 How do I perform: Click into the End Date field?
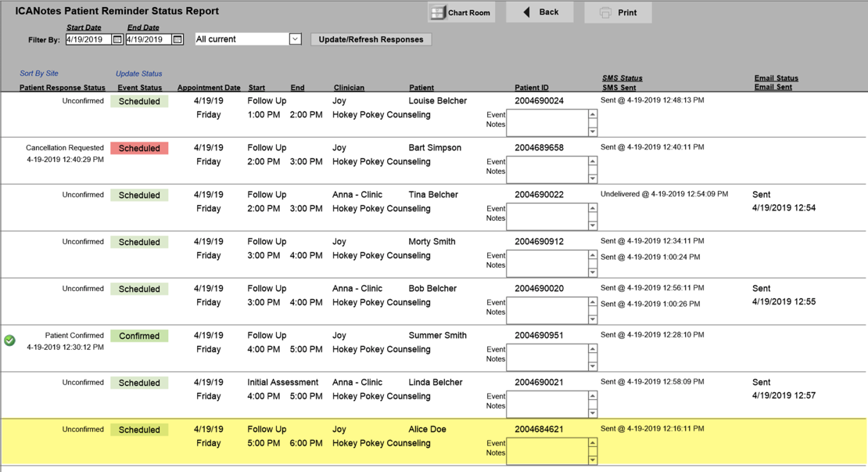(x=149, y=39)
